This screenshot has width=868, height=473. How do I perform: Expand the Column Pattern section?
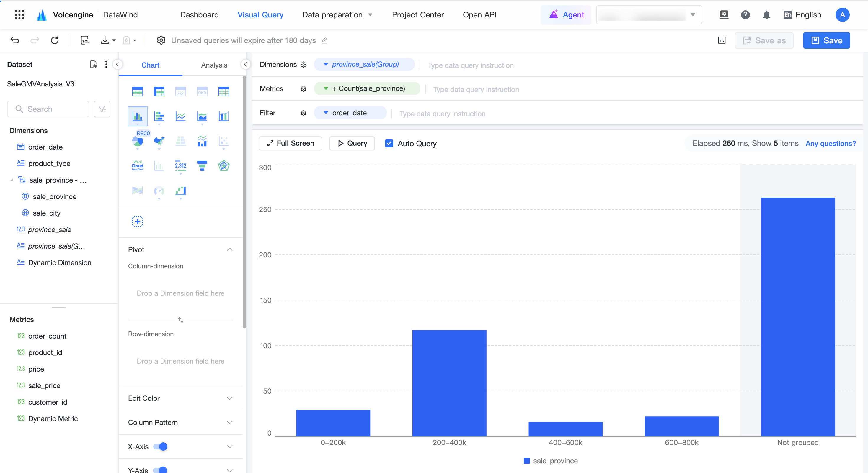[180, 423]
